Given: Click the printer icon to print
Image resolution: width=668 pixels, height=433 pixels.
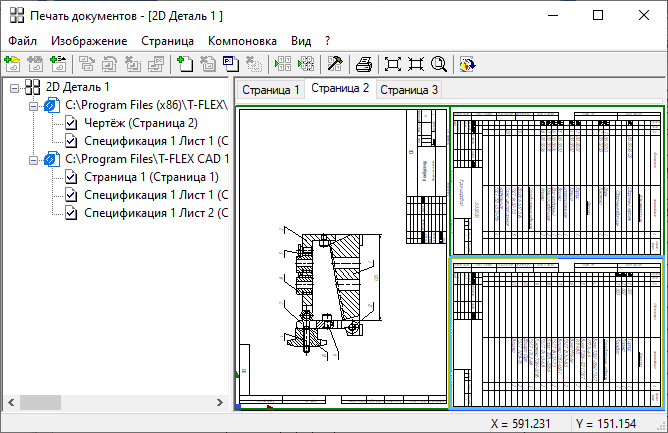Looking at the screenshot, I should point(364,64).
